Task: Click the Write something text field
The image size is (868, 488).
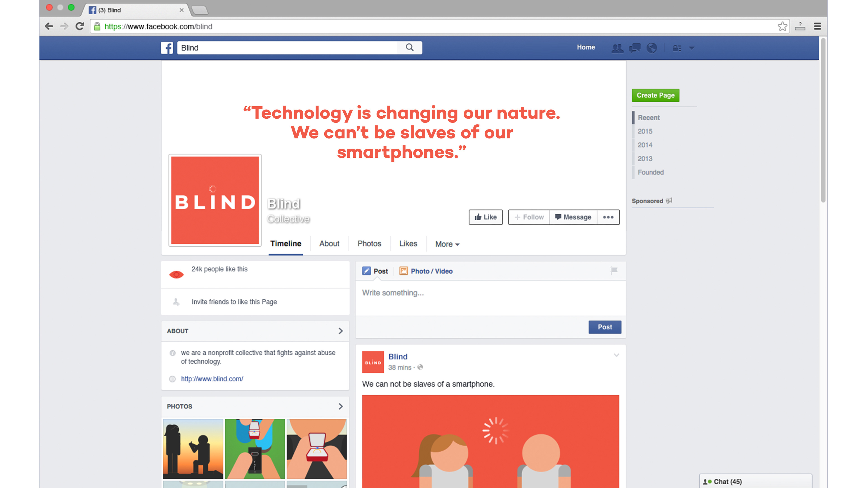Action: (491, 298)
